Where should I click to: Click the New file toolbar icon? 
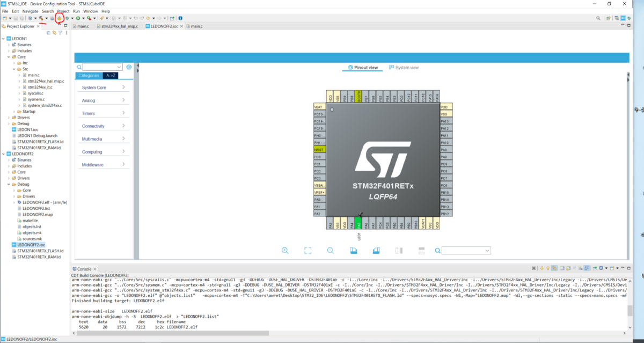[x=5, y=18]
